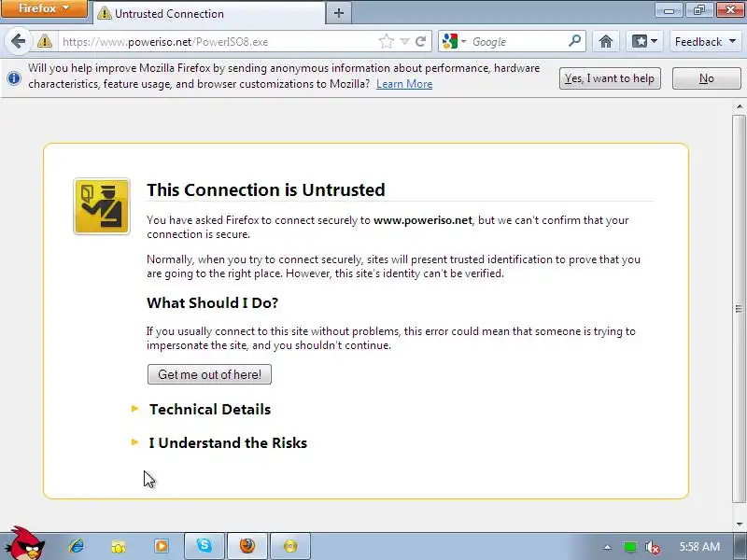This screenshot has height=560, width=747.
Task: Click the warning site identity icon
Action: [45, 41]
